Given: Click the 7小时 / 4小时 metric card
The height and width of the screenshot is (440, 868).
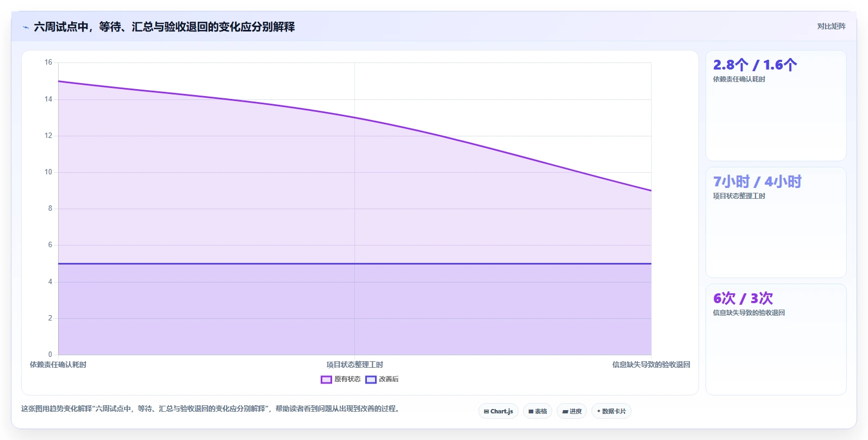Looking at the screenshot, I should (776, 222).
